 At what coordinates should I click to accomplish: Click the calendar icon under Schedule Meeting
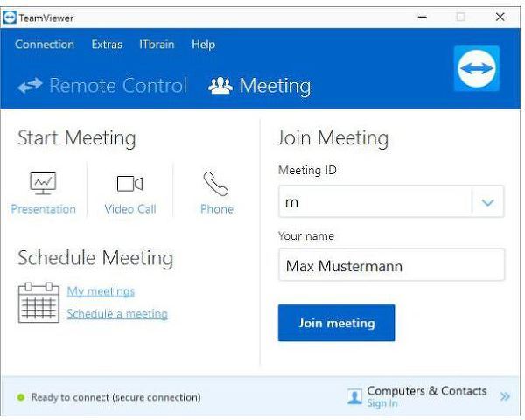(38, 303)
